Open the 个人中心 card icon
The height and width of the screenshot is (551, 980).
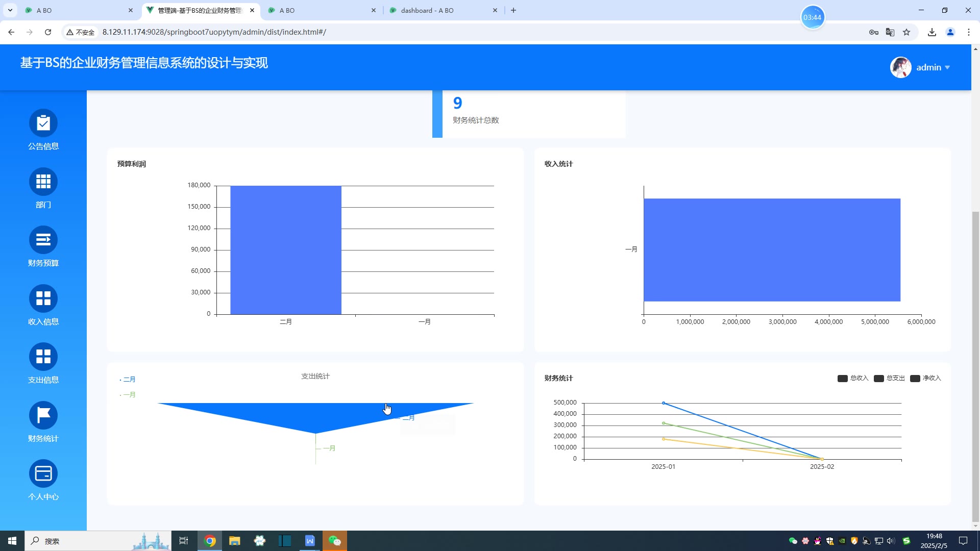pos(43,473)
